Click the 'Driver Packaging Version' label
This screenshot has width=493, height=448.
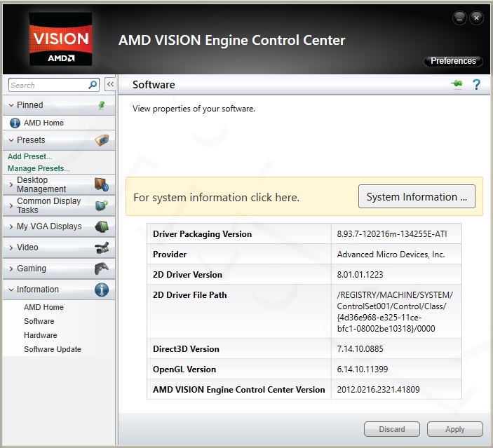202,234
